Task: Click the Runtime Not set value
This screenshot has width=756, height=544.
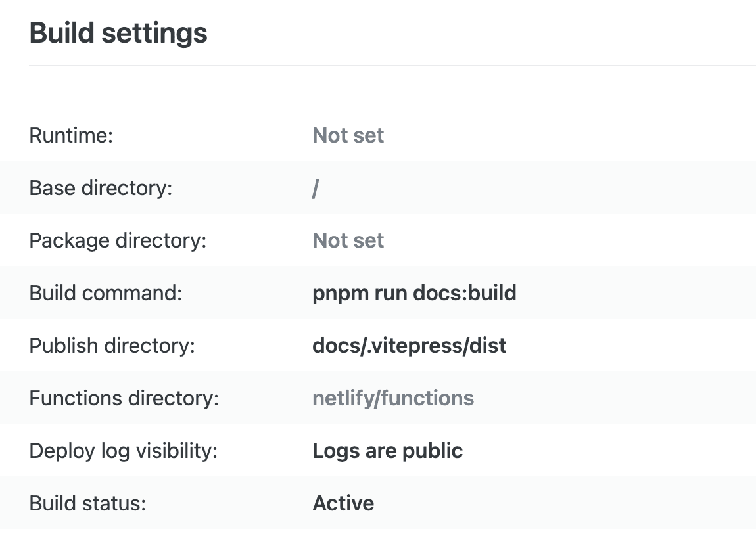Action: coord(348,135)
